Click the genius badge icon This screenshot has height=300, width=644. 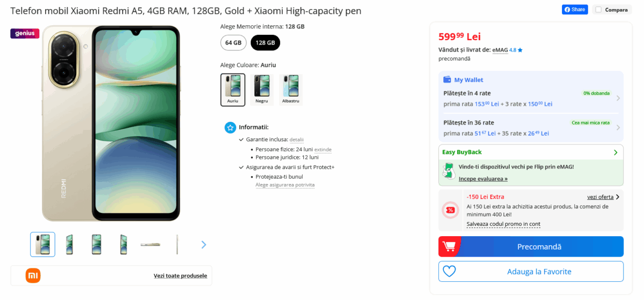pos(25,33)
